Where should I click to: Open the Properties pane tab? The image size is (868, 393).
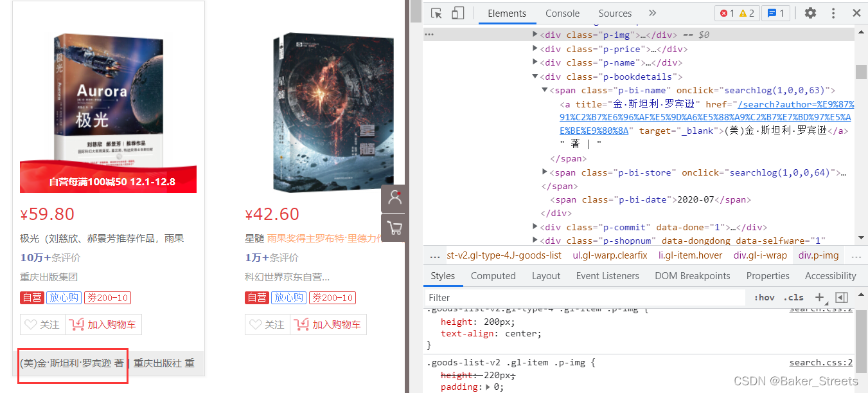(x=768, y=276)
